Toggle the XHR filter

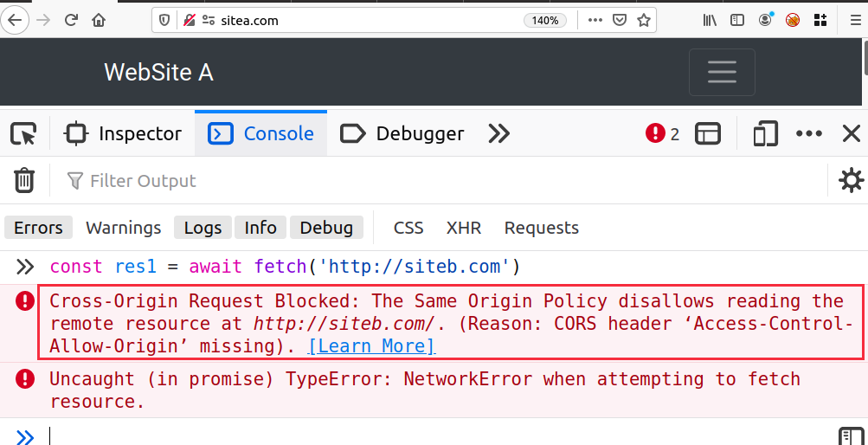pos(464,228)
